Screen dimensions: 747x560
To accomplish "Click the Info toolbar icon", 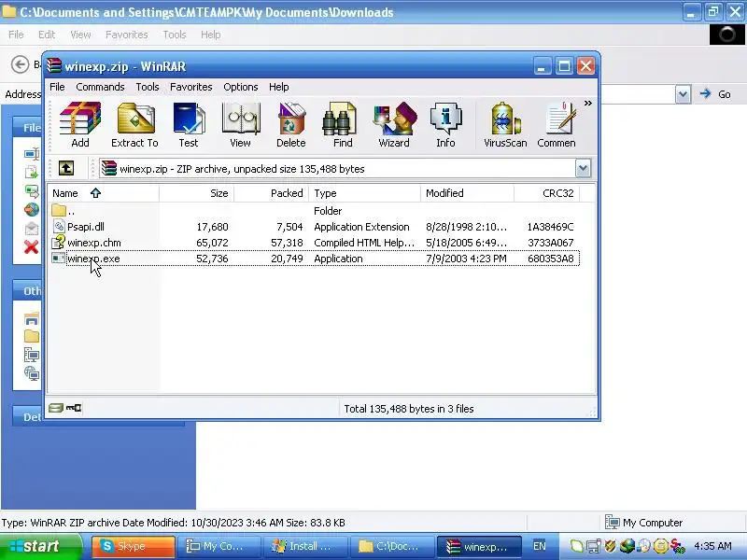I will click(x=445, y=125).
